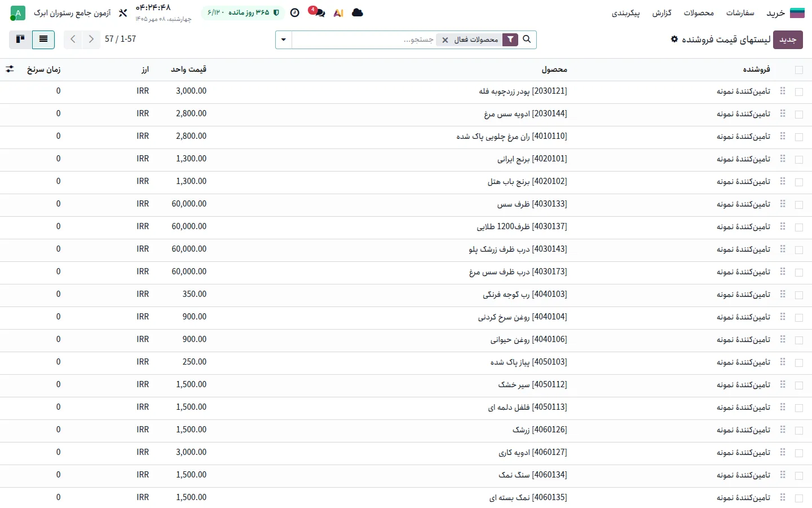Switch to kanban view

(20, 39)
